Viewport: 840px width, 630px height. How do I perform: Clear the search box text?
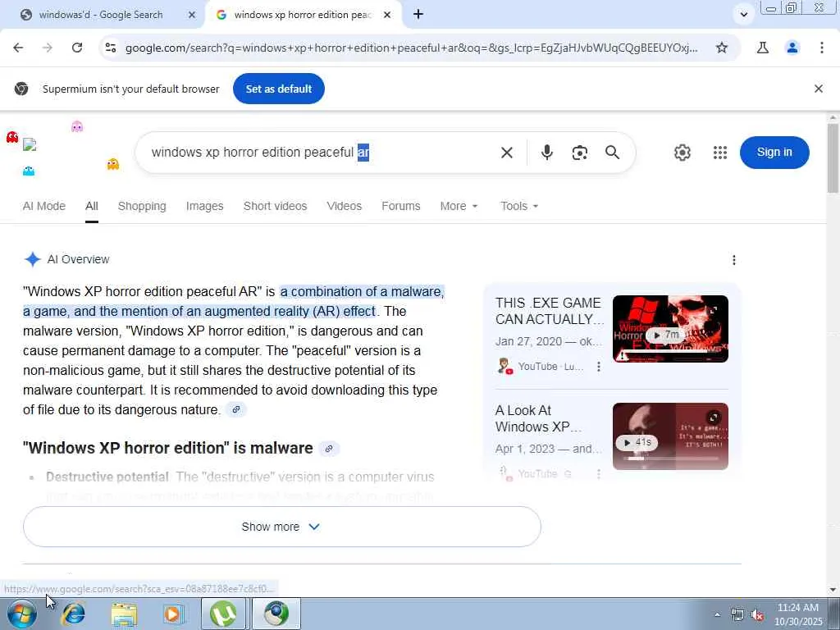pos(507,153)
